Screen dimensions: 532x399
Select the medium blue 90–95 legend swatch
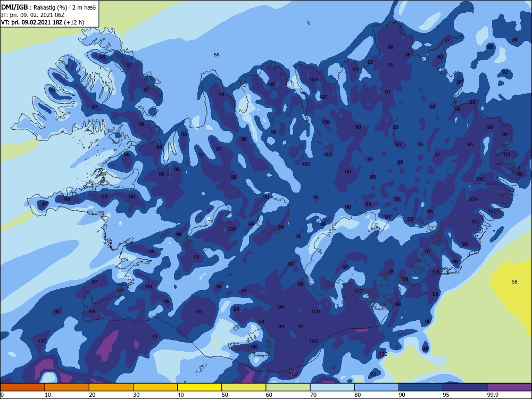point(421,387)
